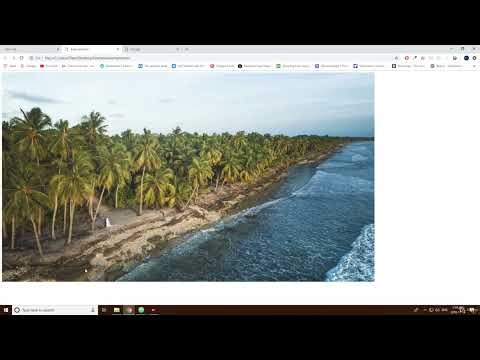This screenshot has width=480, height=360.
Task: Open File Explorer from the taskbar
Action: click(117, 310)
